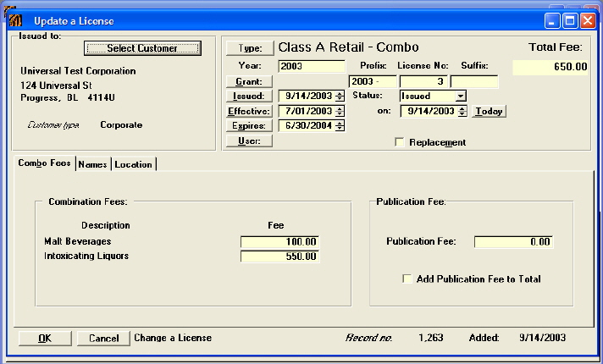Adjust the status on-date spinner

tap(462, 111)
